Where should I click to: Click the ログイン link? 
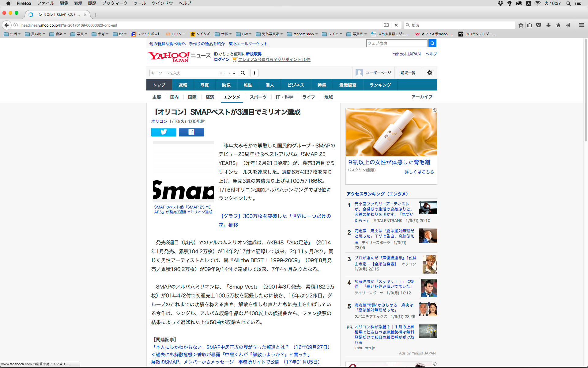[221, 59]
